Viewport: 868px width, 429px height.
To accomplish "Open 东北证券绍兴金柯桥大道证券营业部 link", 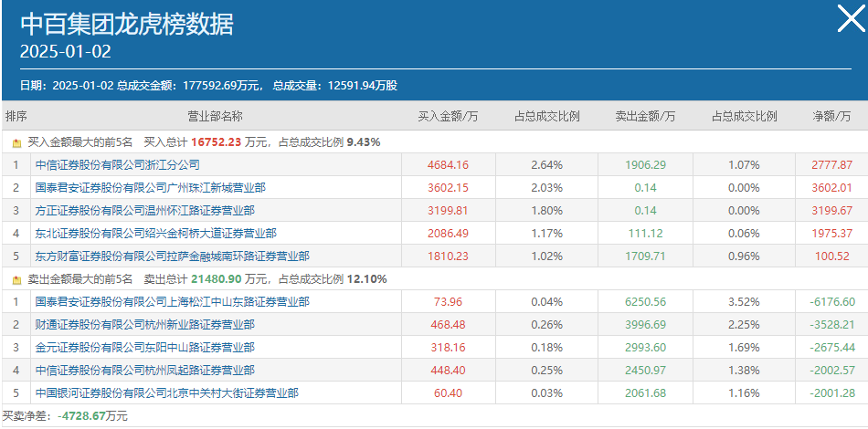I will (x=155, y=234).
